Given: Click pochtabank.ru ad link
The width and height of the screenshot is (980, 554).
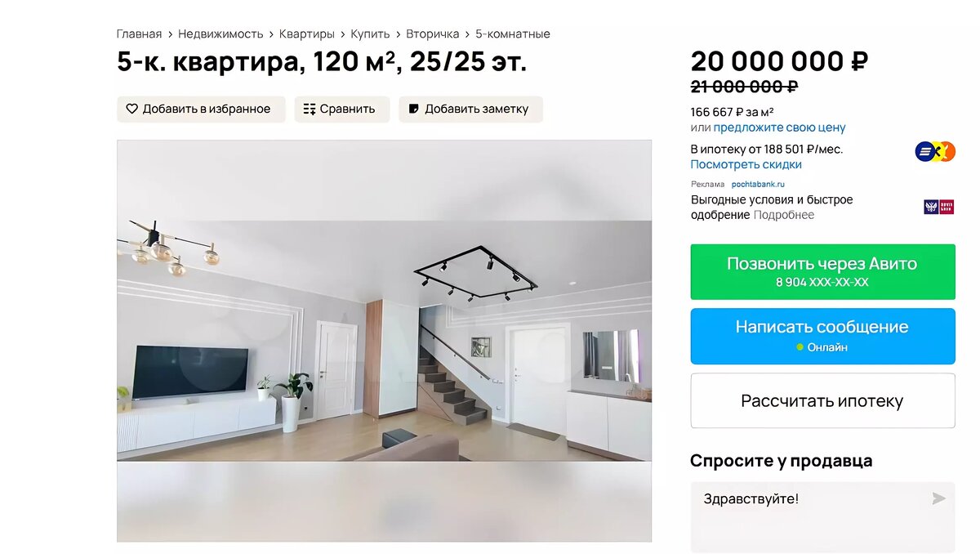Looking at the screenshot, I should pyautogui.click(x=758, y=185).
